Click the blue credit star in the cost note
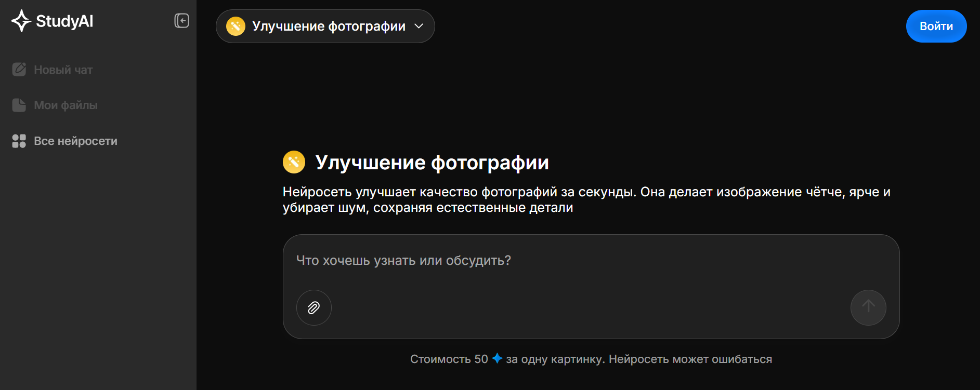 (497, 358)
